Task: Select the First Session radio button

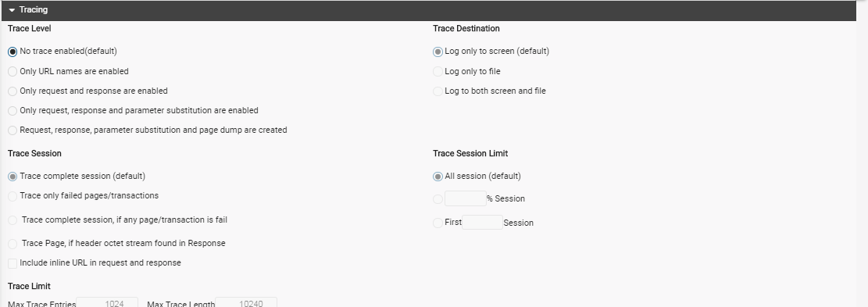Action: pyautogui.click(x=438, y=223)
